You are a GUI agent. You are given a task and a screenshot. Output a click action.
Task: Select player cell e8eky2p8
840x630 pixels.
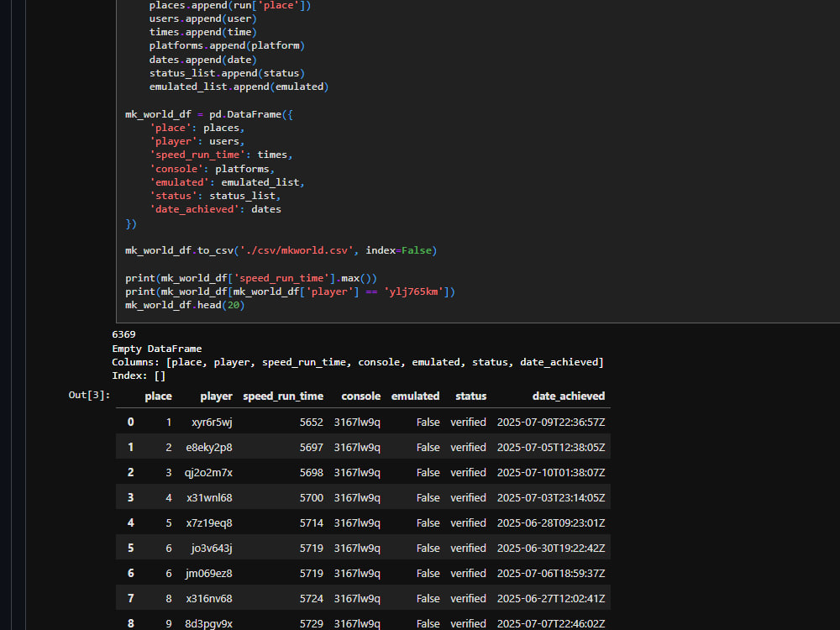[209, 448]
